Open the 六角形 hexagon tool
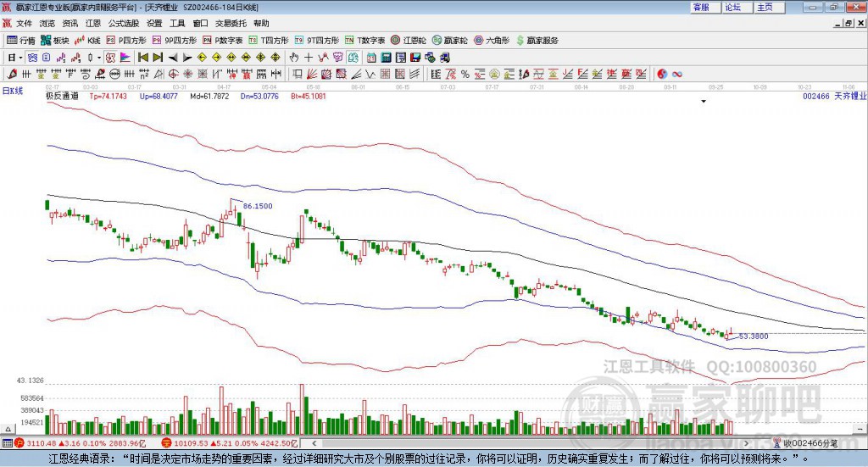Image resolution: width=868 pixels, height=467 pixels. pos(492,41)
